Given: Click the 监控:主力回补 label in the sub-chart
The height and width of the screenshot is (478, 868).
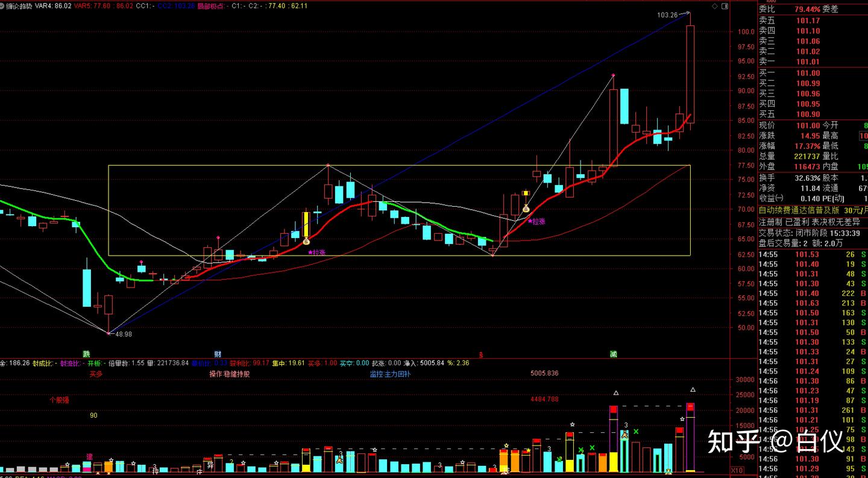Looking at the screenshot, I should (x=390, y=374).
